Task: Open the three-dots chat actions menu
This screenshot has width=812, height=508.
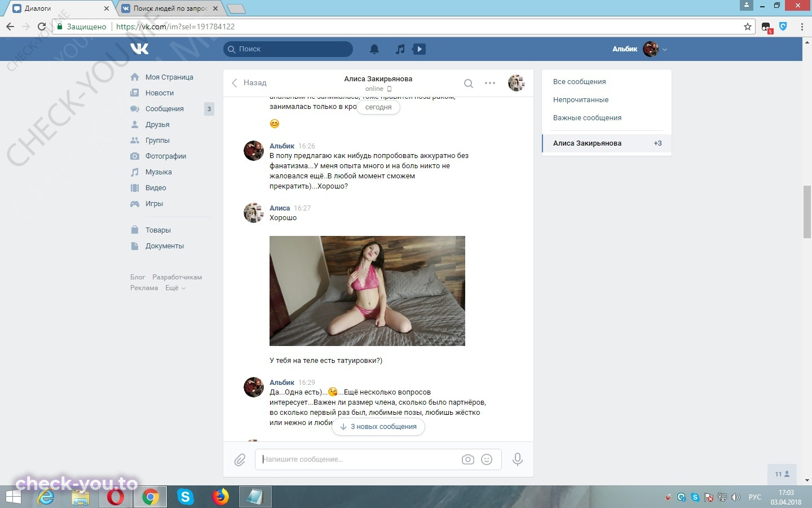Action: [490, 83]
